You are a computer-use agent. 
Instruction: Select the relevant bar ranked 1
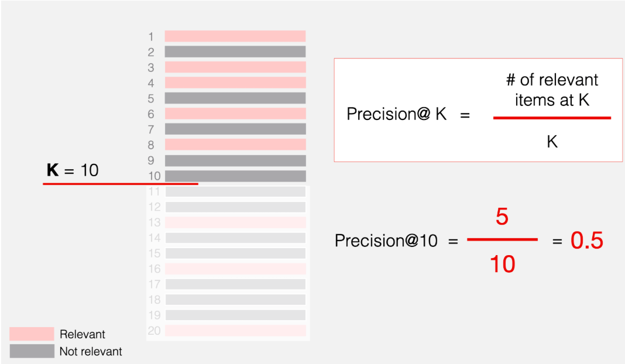(x=235, y=36)
